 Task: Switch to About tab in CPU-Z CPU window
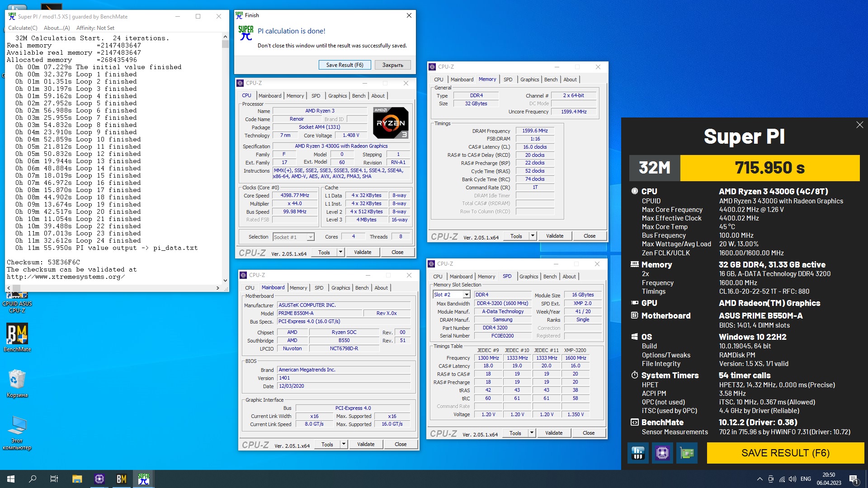(x=378, y=96)
